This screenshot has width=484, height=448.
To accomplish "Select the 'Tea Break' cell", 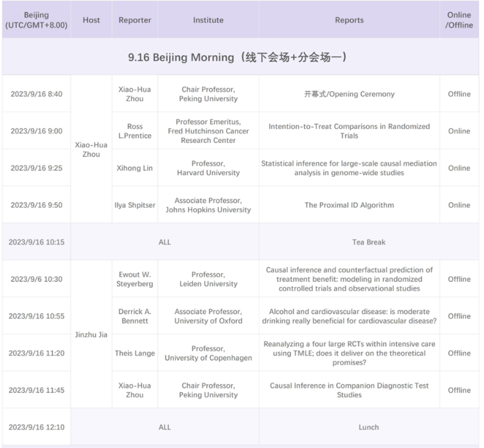I will 368,242.
